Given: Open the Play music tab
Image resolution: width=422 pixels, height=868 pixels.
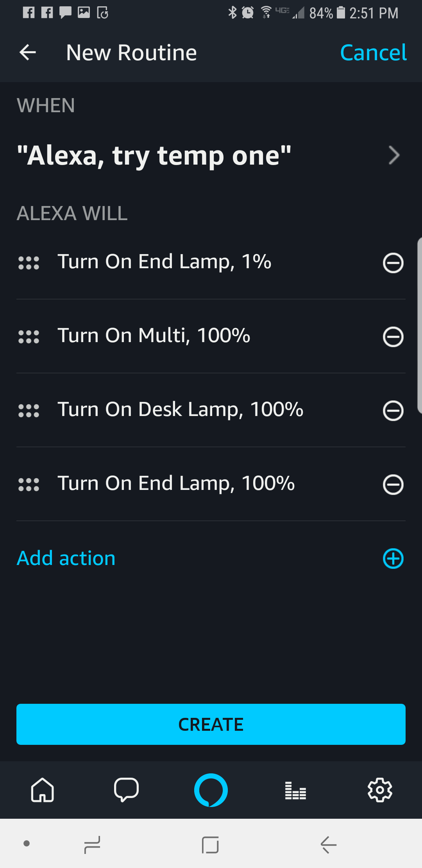Looking at the screenshot, I should pyautogui.click(x=295, y=790).
